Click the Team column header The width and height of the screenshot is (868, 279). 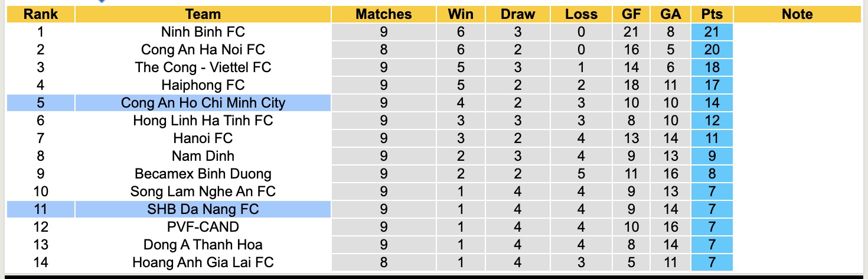[x=203, y=14]
